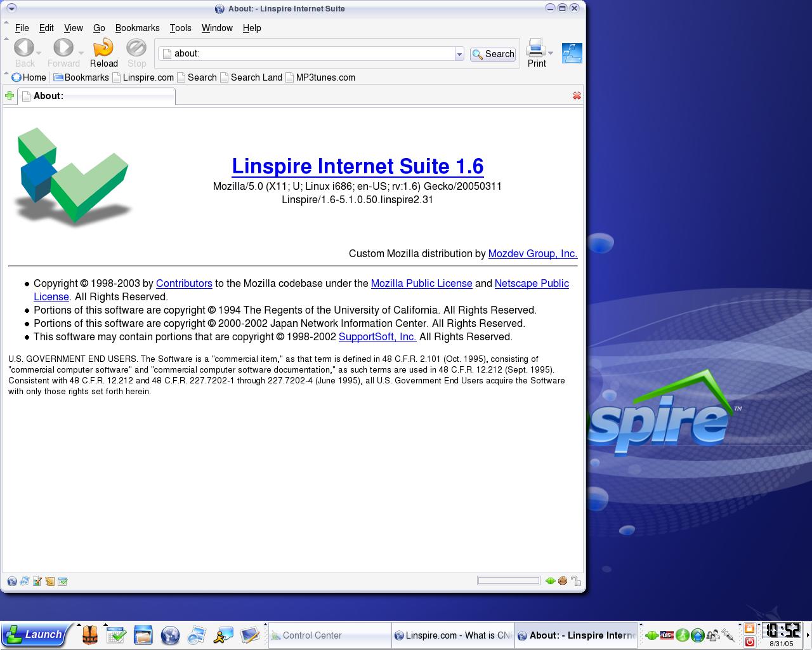Open the Print options dropdown arrow
The height and width of the screenshot is (650, 812).
coord(551,53)
